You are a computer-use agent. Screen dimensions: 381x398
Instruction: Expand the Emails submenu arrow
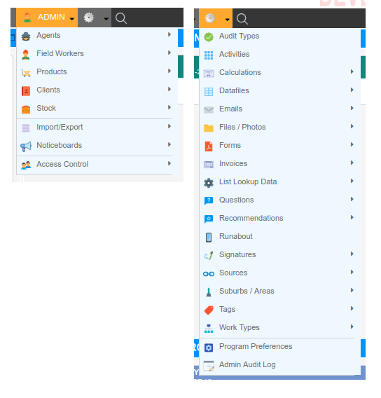(x=352, y=108)
